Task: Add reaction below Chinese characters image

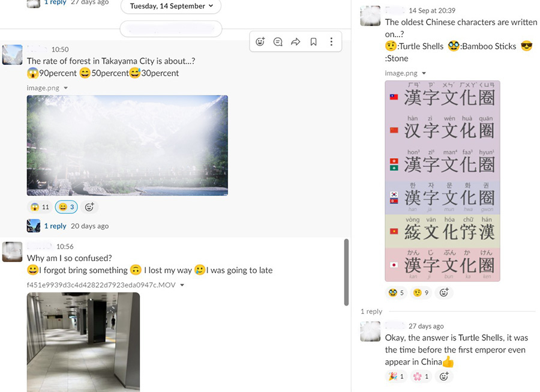Action: click(444, 293)
